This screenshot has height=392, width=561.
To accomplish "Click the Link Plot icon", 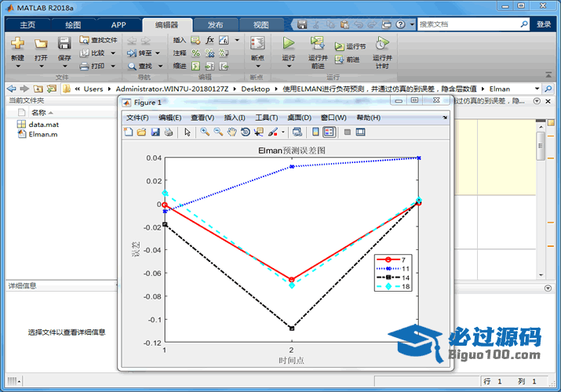I will pos(297,132).
